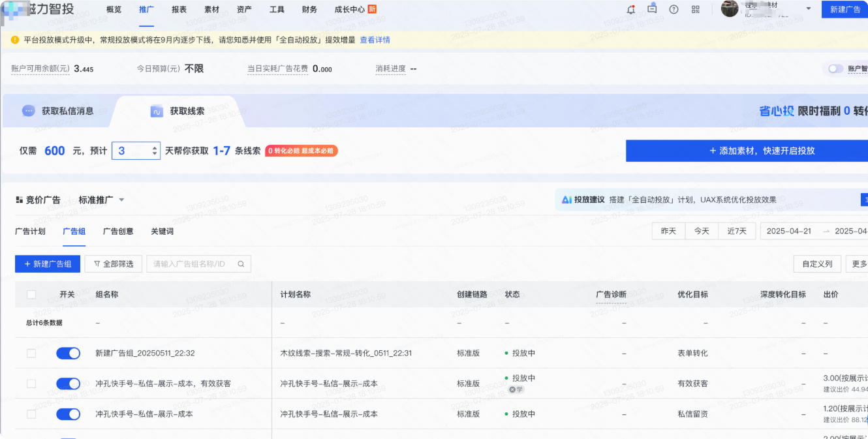The image size is (868, 439).
Task: Click the days number input showing 3
Action: 136,151
